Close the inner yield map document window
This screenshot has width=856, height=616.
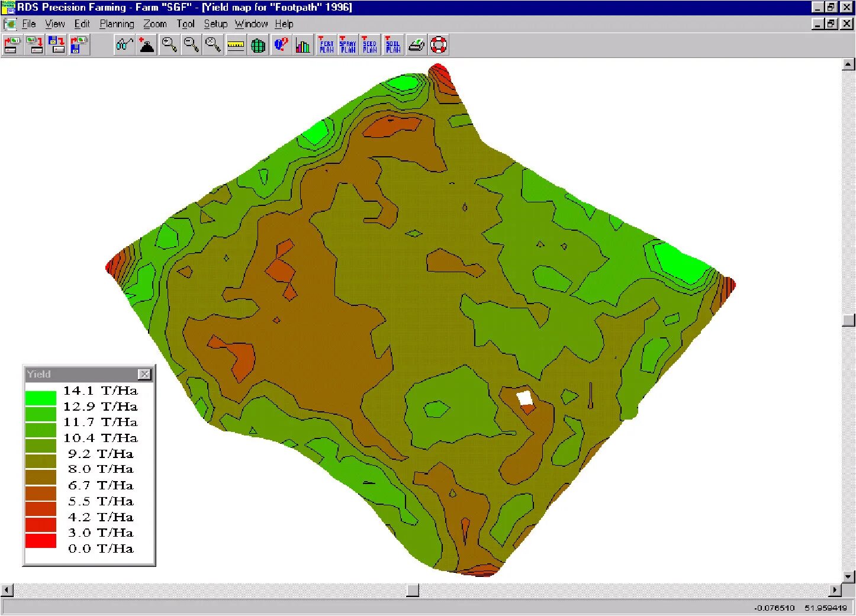click(x=847, y=24)
